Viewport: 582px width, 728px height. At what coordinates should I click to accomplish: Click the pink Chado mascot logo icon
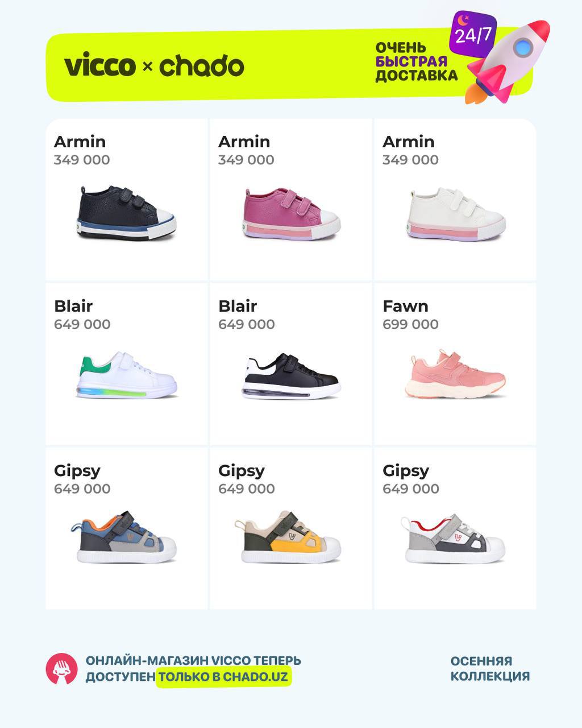(x=61, y=669)
